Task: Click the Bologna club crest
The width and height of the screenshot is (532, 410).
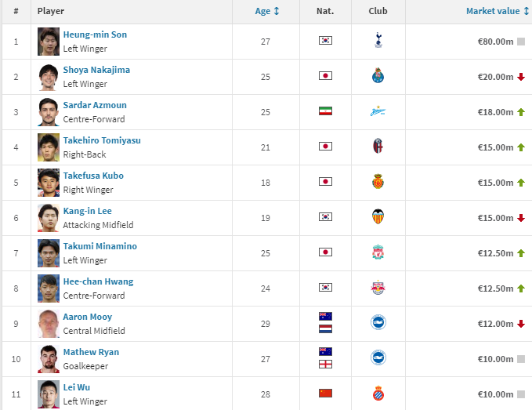Action: tap(378, 147)
